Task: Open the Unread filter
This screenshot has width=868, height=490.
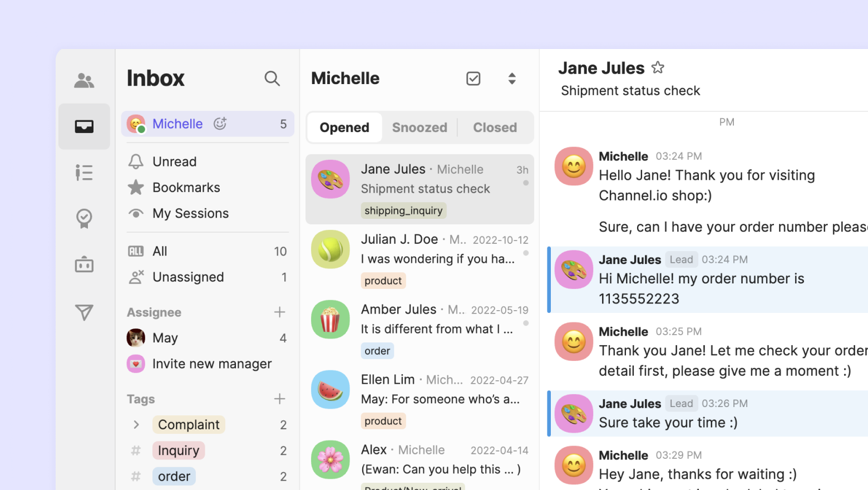Action: click(x=208, y=161)
